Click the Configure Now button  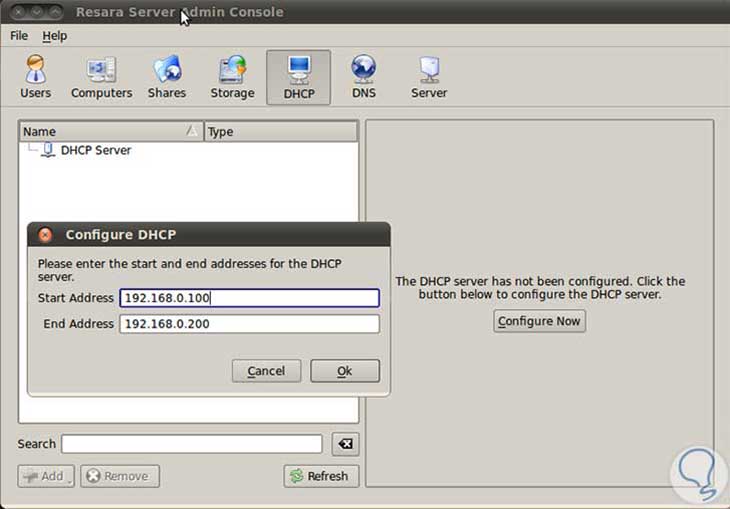(539, 321)
